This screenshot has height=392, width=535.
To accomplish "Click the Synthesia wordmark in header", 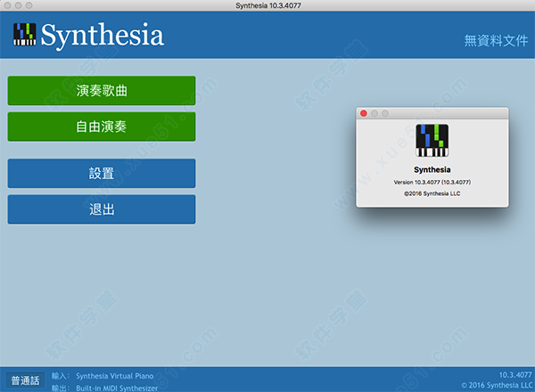I will [x=103, y=35].
